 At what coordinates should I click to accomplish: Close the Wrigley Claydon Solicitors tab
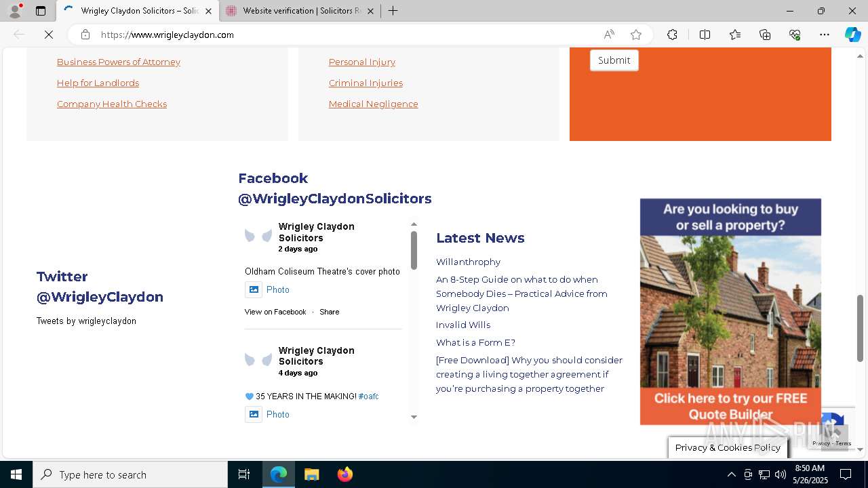tap(208, 11)
